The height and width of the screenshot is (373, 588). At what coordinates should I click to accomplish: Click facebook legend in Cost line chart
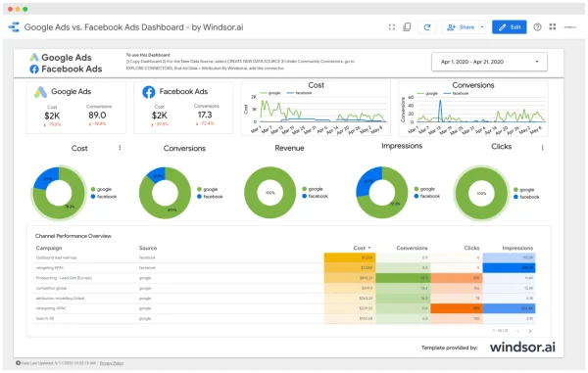(x=299, y=93)
